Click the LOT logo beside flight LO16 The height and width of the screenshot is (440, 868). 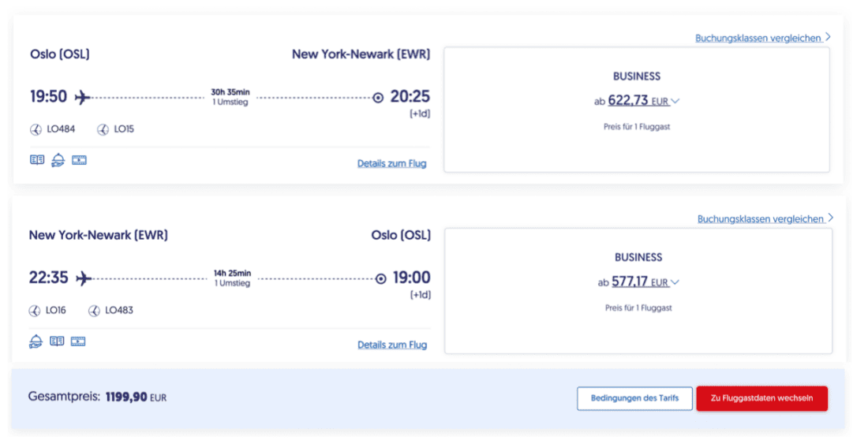pyautogui.click(x=35, y=311)
